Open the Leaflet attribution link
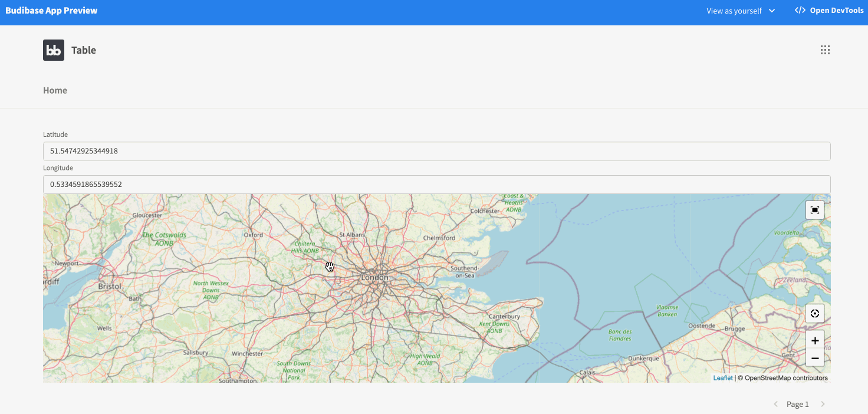 [723, 378]
